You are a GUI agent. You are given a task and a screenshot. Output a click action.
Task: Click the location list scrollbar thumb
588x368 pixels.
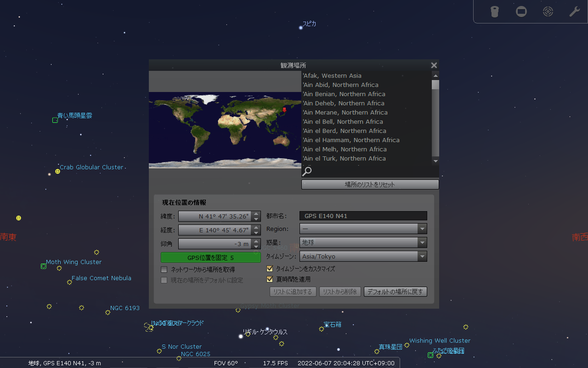point(435,85)
